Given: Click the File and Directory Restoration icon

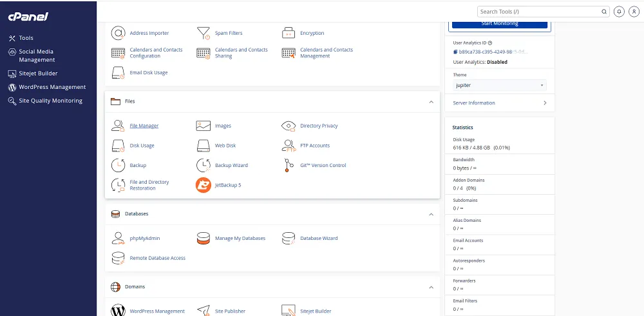Looking at the screenshot, I should [x=118, y=185].
